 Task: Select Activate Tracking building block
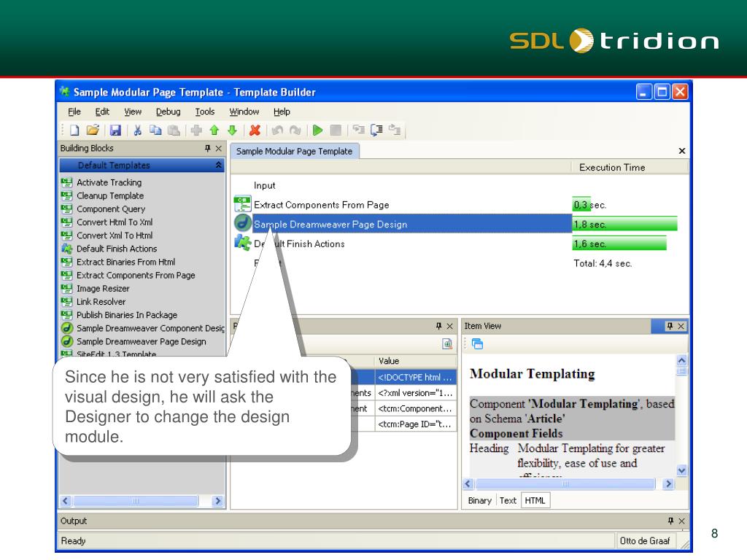click(109, 182)
